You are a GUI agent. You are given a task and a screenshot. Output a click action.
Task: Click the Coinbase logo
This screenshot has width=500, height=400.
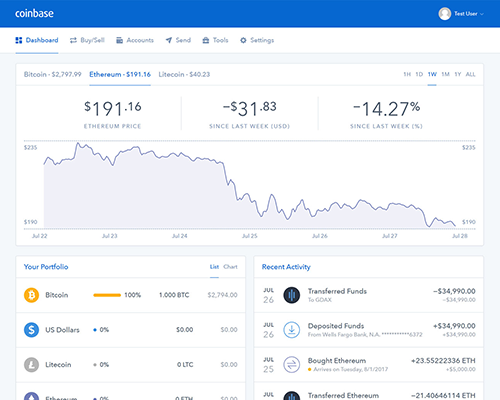pyautogui.click(x=34, y=13)
